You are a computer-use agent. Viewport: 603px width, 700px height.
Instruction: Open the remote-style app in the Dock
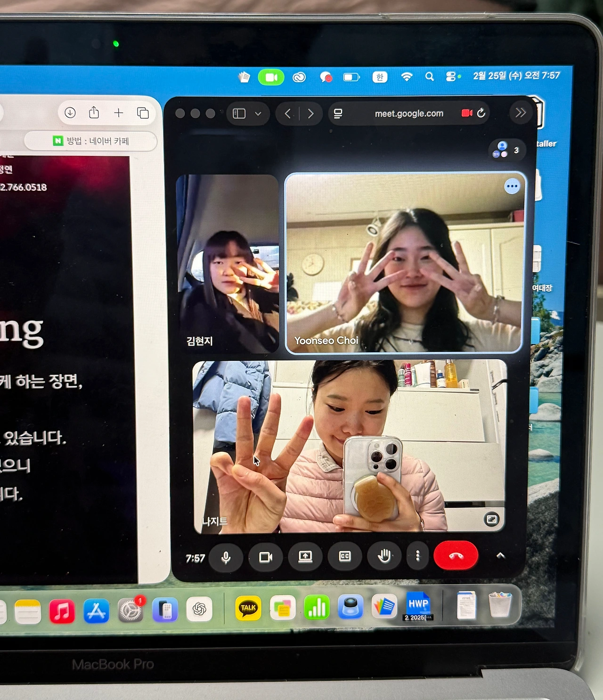(165, 610)
